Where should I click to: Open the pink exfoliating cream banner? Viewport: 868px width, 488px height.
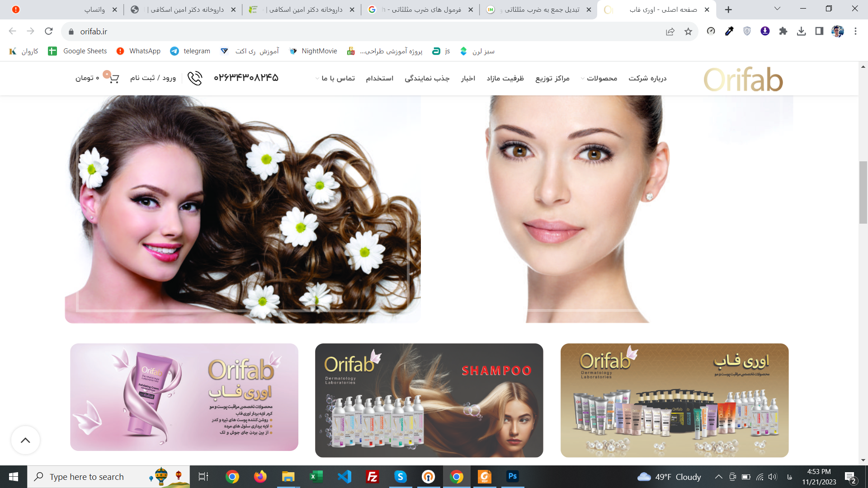(184, 397)
